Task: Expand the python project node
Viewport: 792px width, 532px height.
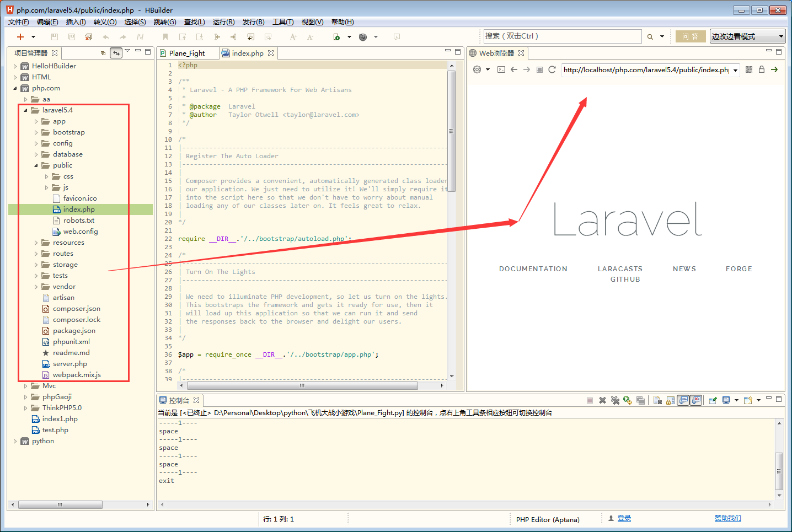Action: tap(15, 441)
